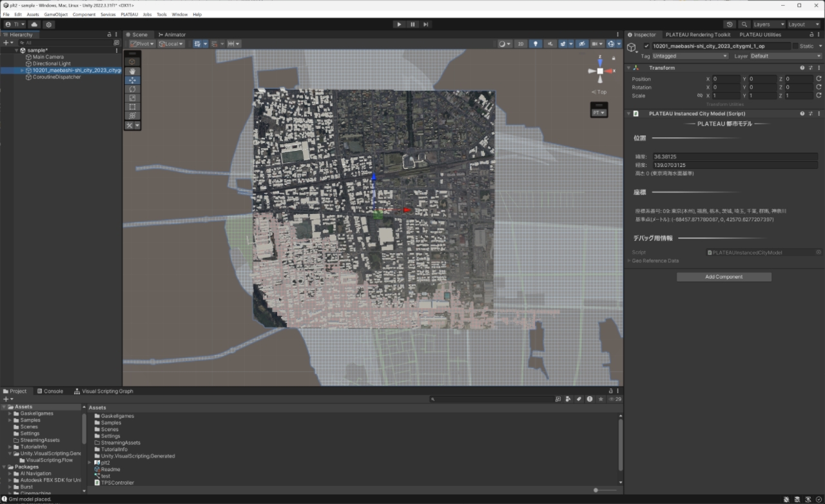
Task: Toggle Project panel hidden packages visibility count
Action: [x=614, y=399]
